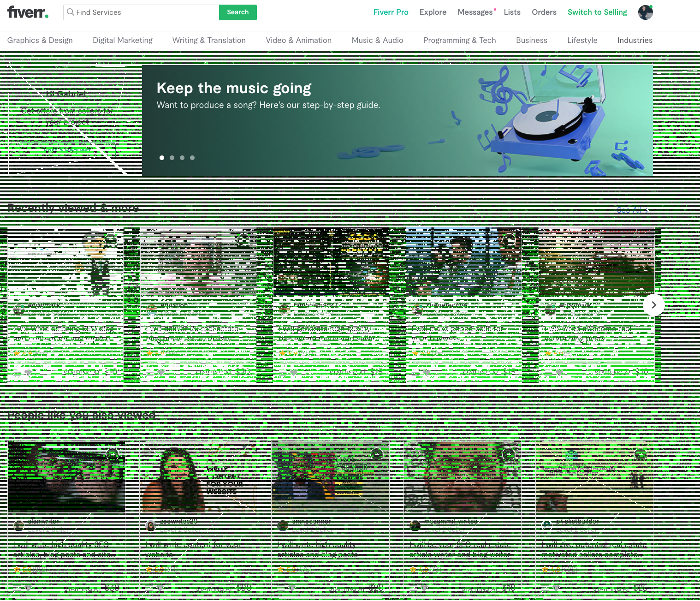This screenshot has width=700, height=601.
Task: Click the Fiverr logo
Action: [x=28, y=12]
